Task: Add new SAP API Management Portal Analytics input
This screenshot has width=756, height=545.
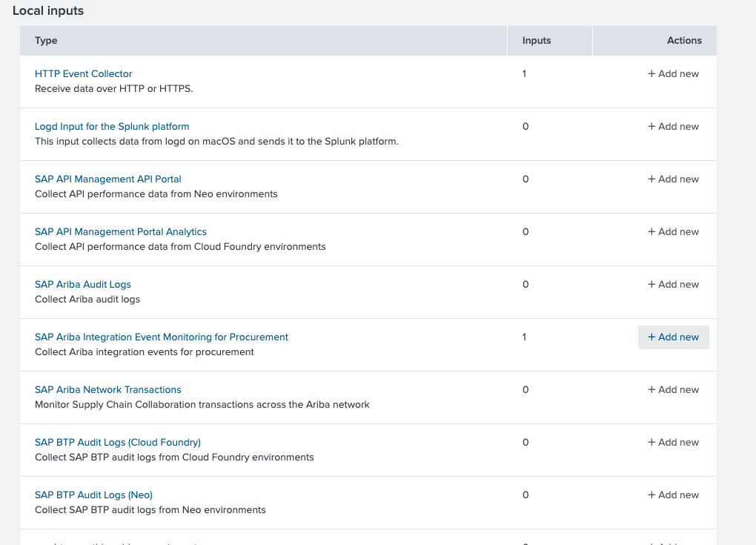Action: click(673, 232)
